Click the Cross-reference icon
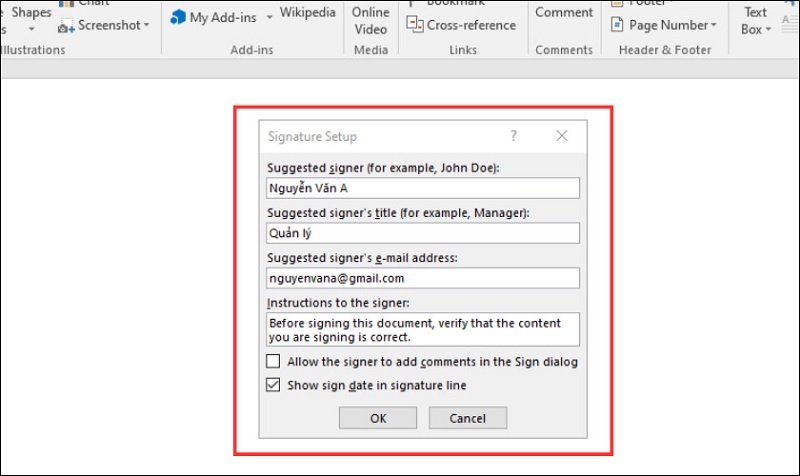This screenshot has height=476, width=800. (415, 26)
